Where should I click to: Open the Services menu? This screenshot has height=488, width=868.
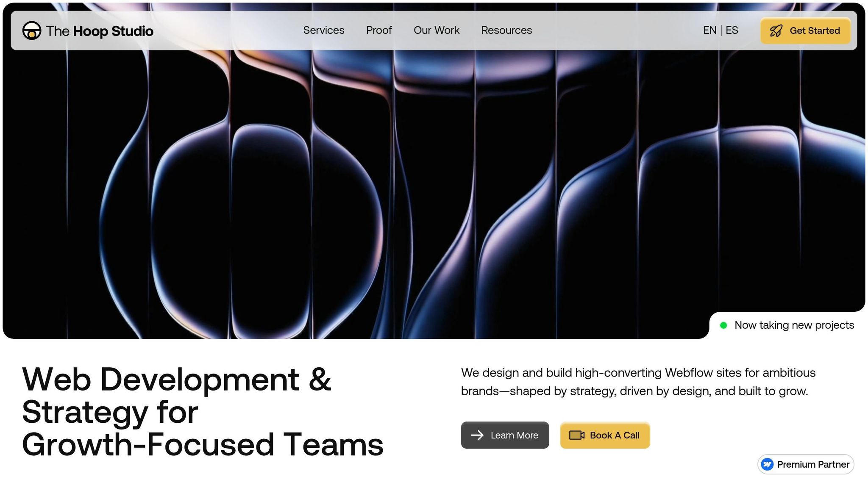pyautogui.click(x=323, y=30)
